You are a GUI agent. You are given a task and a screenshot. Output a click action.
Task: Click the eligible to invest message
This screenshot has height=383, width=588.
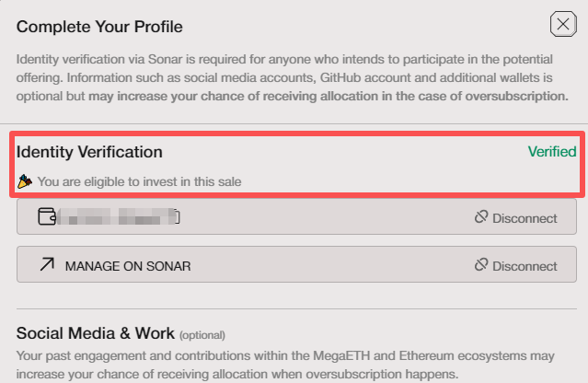(x=139, y=181)
